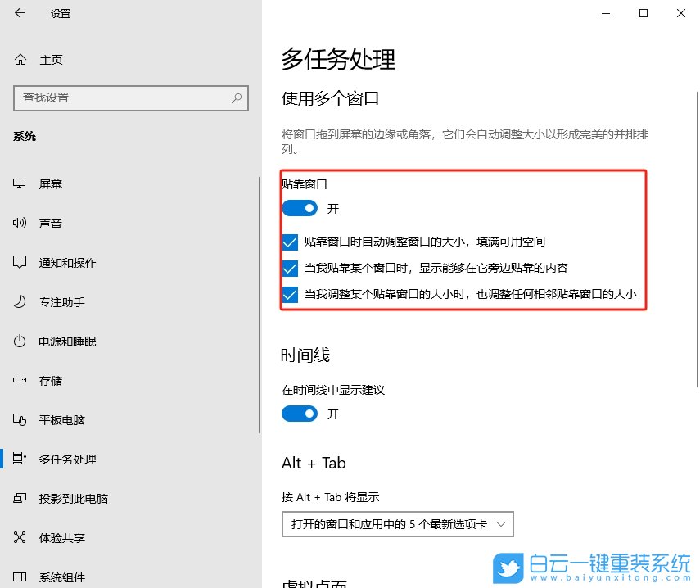Screen dimensions: 700x588
Task: Click the 声音 speaker icon
Action: pyautogui.click(x=20, y=223)
